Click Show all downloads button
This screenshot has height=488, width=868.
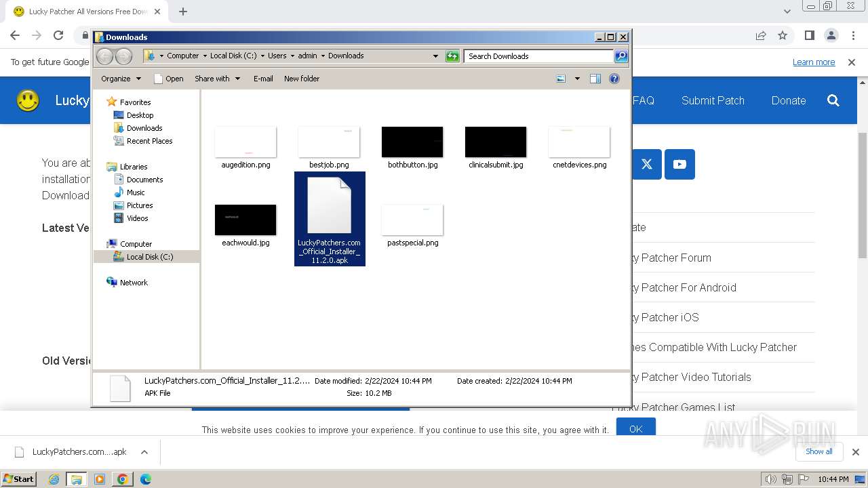tap(818, 451)
